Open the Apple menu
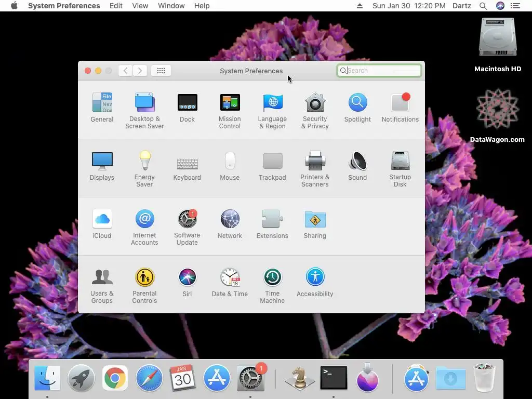This screenshot has height=399, width=532. tap(14, 6)
